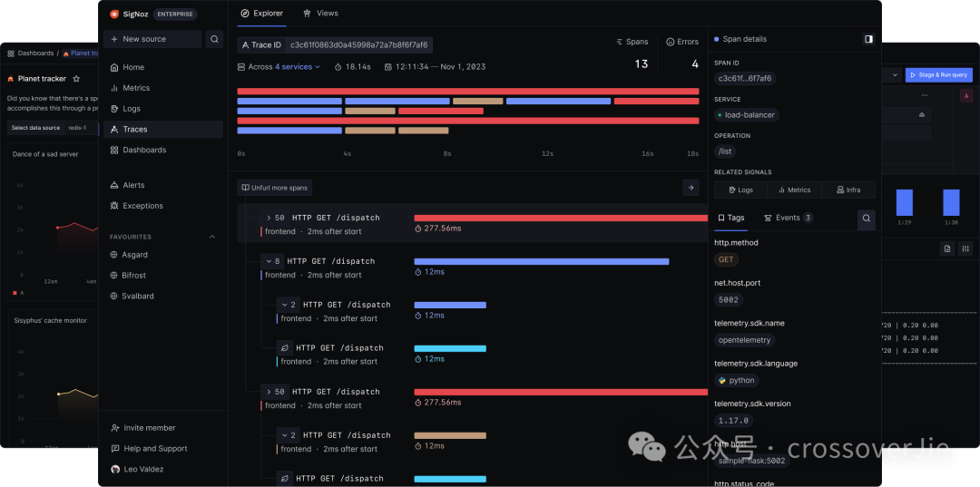
Task: Switch to the Explorer tab
Action: pos(262,13)
